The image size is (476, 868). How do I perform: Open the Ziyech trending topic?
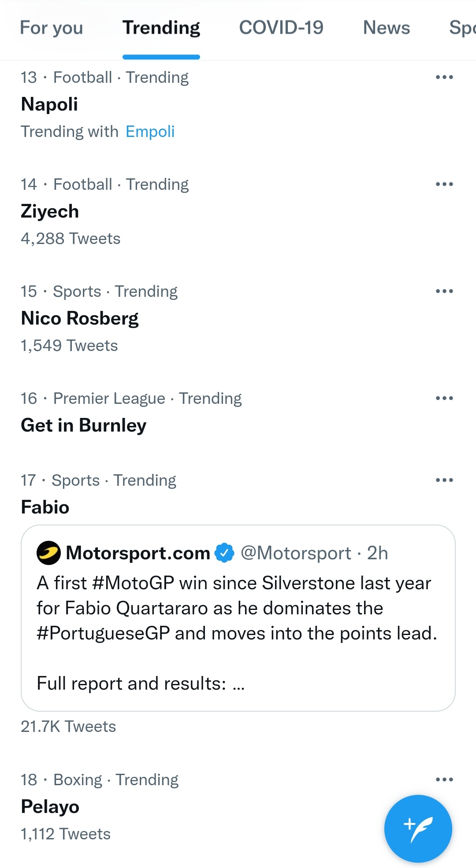(x=50, y=211)
